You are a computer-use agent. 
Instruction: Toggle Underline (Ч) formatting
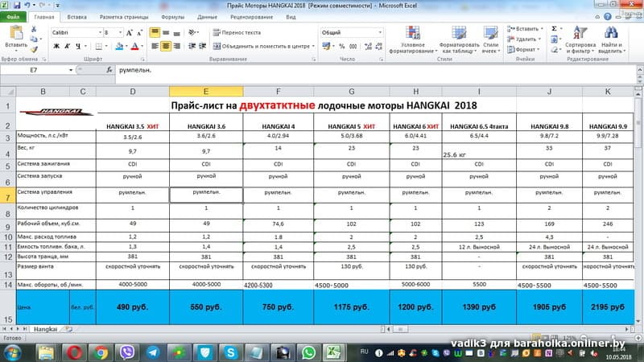click(x=77, y=46)
